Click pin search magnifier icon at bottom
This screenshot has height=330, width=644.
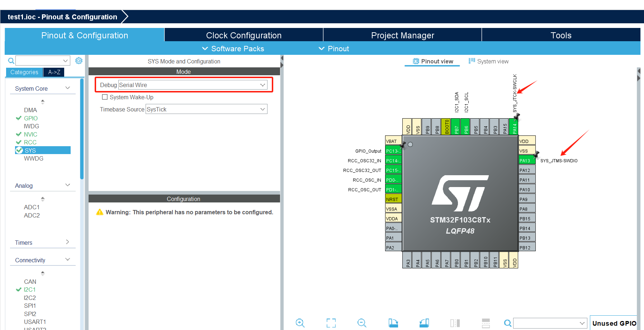(508, 323)
